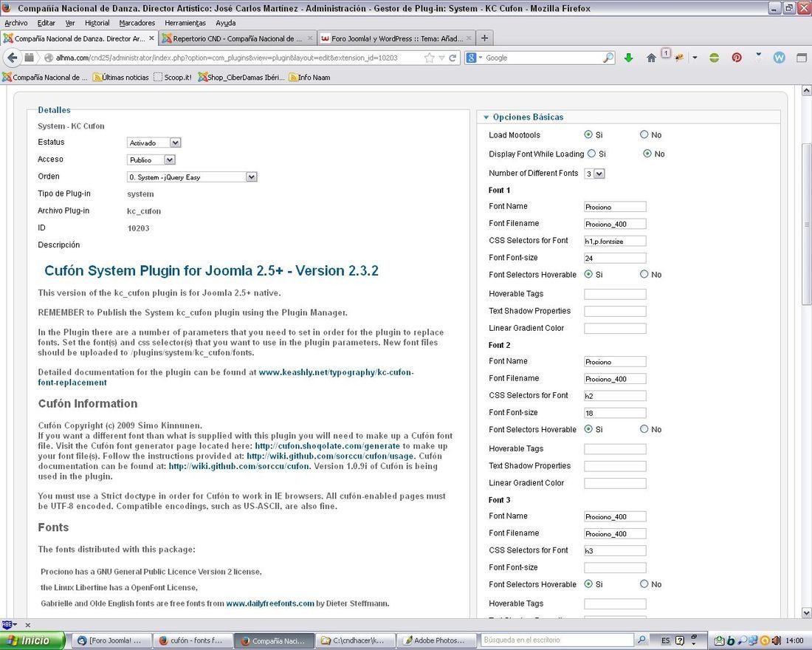
Task: Click the page vertical scrollbar down arrow
Action: (x=806, y=612)
